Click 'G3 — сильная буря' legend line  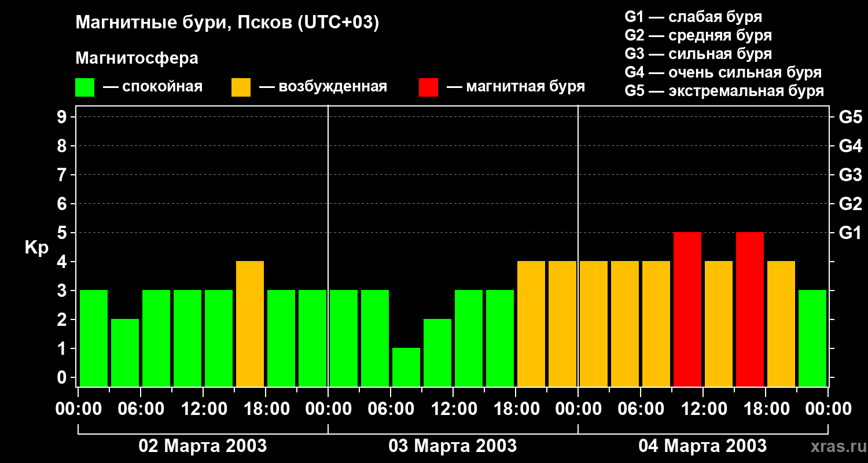click(698, 54)
